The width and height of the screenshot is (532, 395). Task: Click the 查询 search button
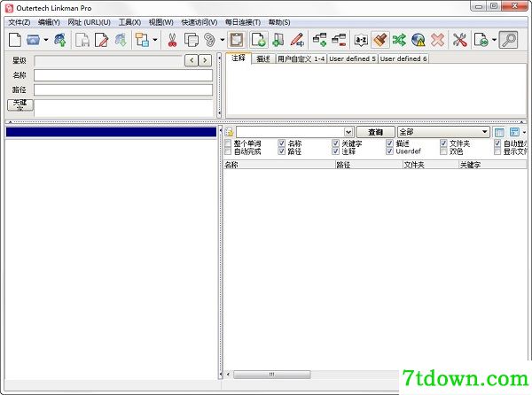376,132
